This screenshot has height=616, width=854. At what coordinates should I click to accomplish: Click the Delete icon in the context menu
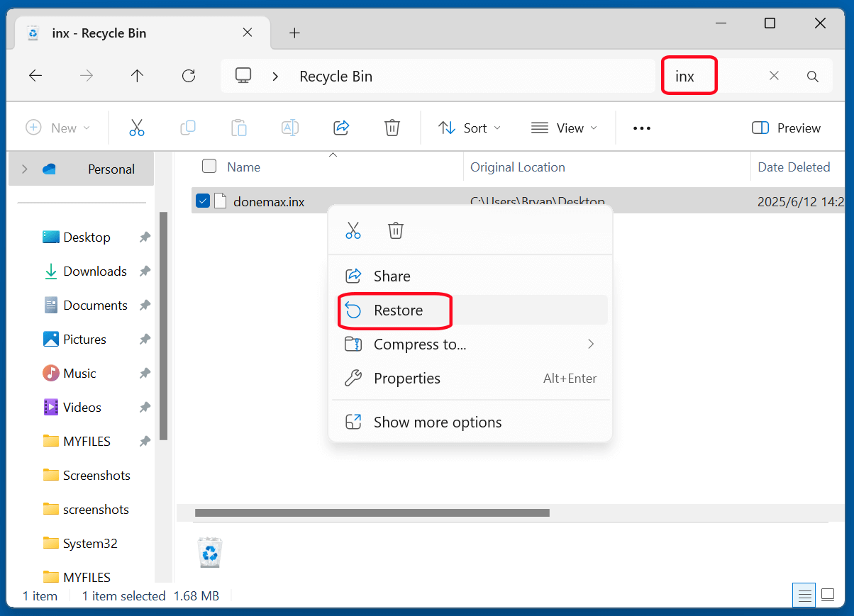pos(395,230)
